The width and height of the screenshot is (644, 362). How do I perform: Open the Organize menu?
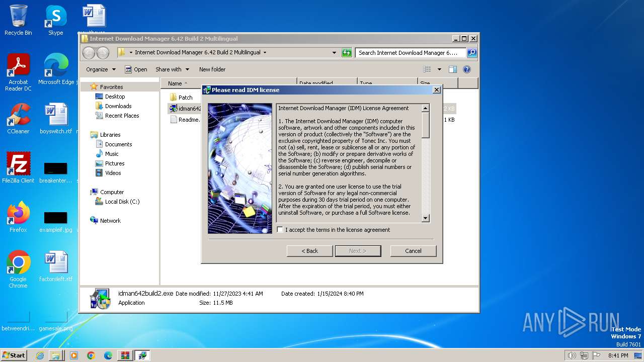(101, 69)
